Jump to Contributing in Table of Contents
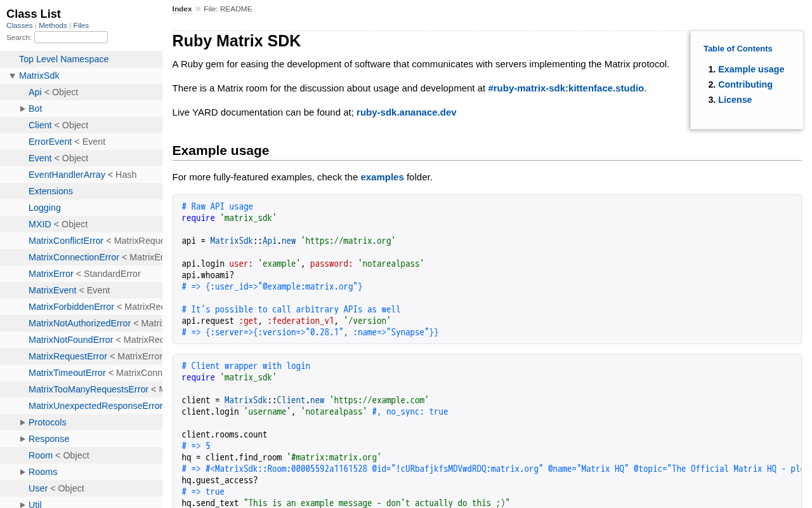This screenshot has width=812, height=508. click(745, 84)
